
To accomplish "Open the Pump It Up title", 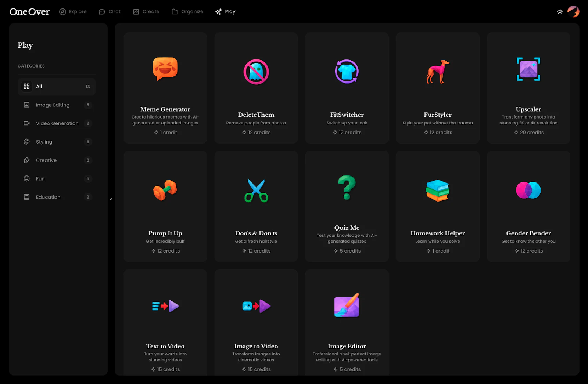I will click(x=165, y=233).
